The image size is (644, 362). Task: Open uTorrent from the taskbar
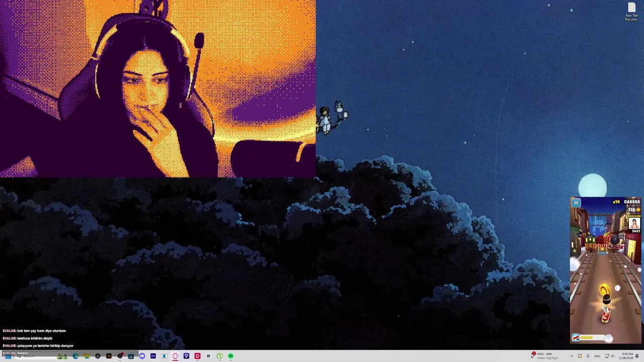[219, 356]
